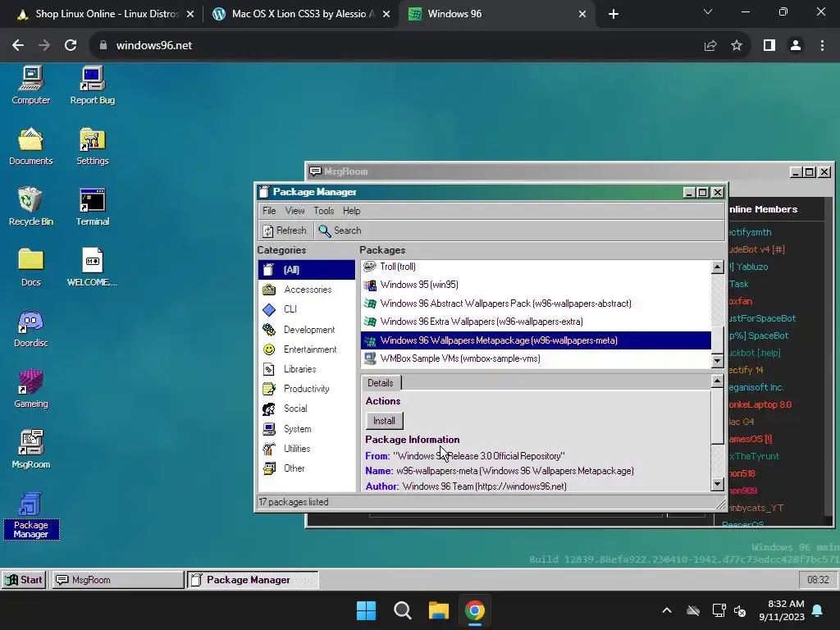Open the Documents folder icon
Viewport: 840px width, 630px height.
pos(30,146)
